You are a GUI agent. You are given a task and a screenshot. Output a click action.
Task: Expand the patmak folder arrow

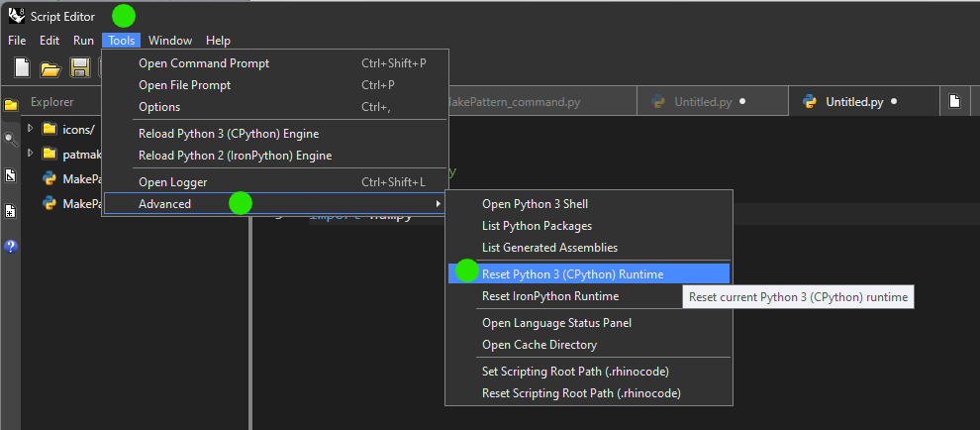coord(31,154)
